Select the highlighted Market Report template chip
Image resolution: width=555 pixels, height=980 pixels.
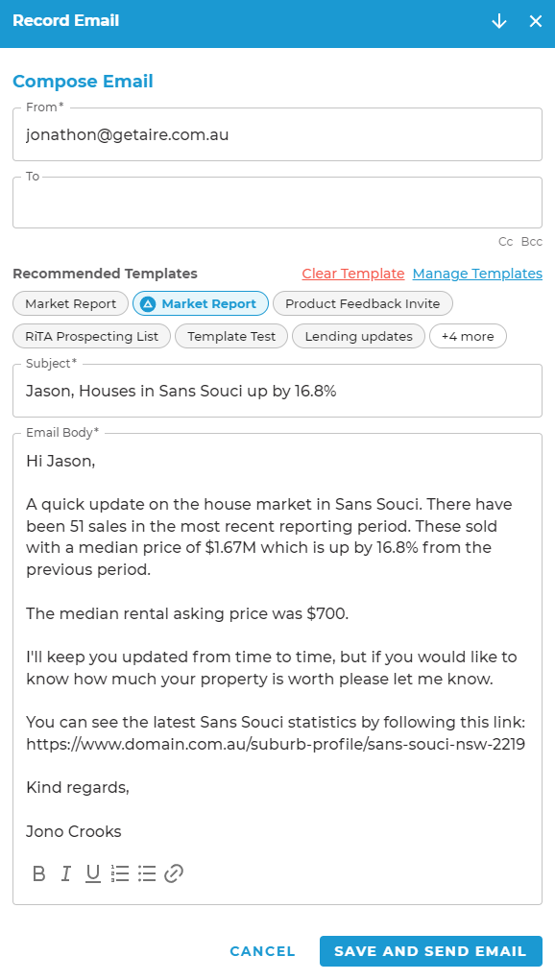point(201,303)
